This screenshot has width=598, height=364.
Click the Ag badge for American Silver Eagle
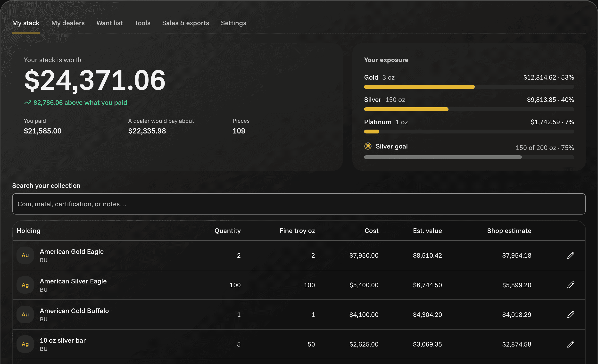click(25, 285)
